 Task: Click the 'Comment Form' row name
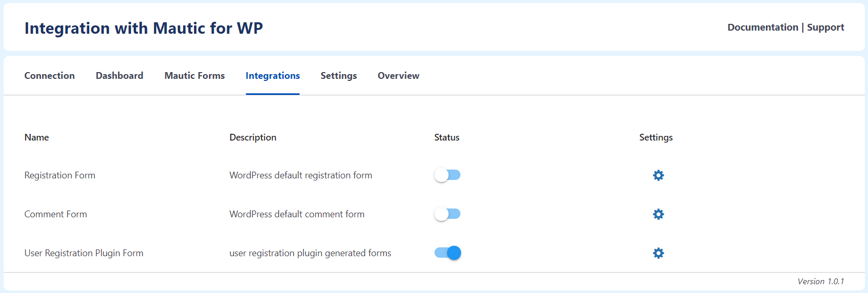tap(55, 214)
